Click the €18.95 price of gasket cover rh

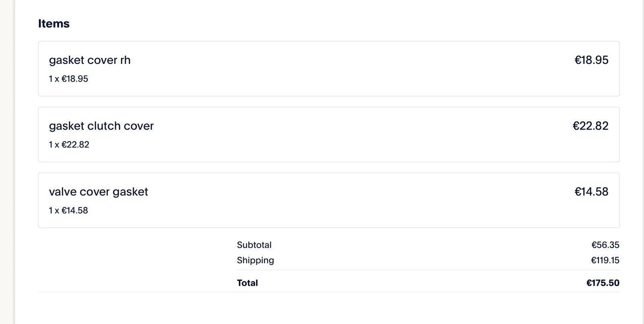pyautogui.click(x=591, y=60)
